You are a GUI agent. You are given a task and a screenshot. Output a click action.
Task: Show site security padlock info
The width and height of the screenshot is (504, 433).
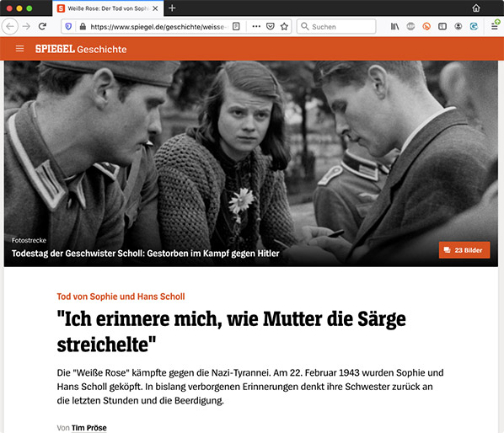(x=83, y=26)
